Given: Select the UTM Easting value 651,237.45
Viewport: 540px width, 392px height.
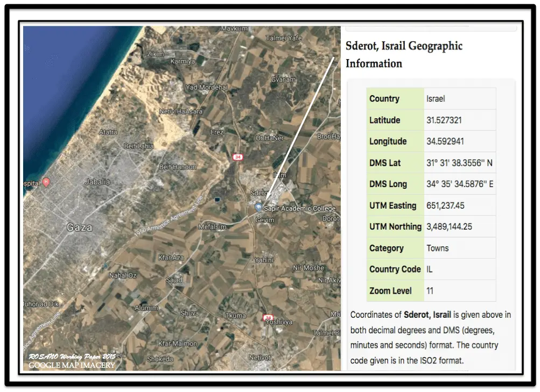Looking at the screenshot, I should [445, 205].
